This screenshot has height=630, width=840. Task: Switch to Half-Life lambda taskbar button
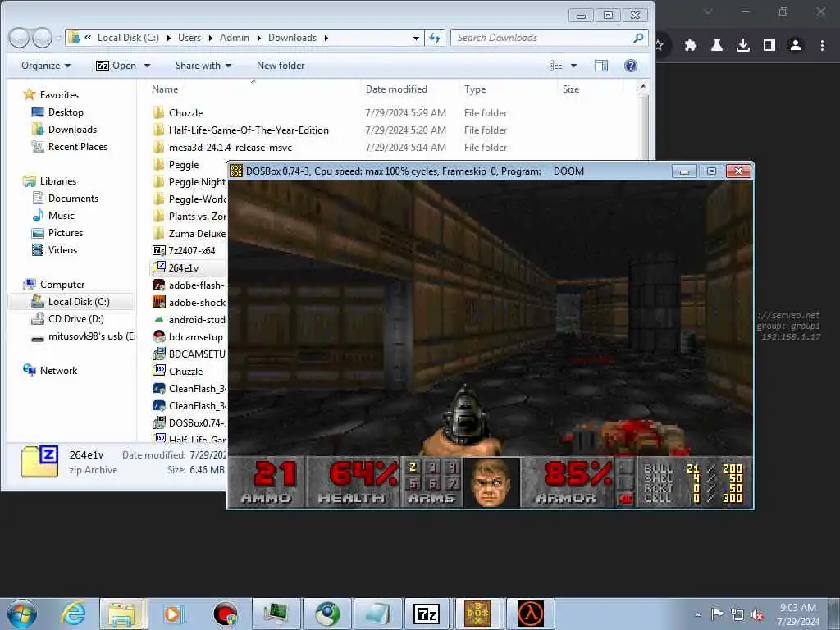point(531,614)
